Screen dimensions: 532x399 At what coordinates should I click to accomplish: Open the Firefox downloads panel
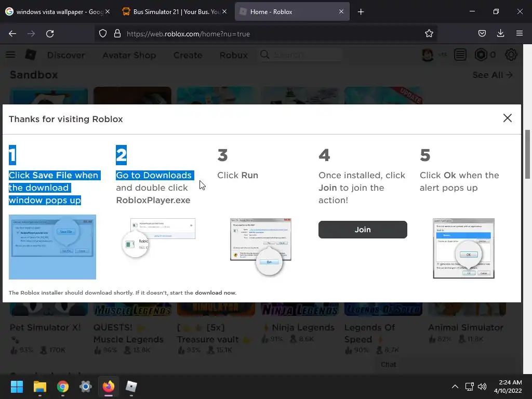(500, 33)
